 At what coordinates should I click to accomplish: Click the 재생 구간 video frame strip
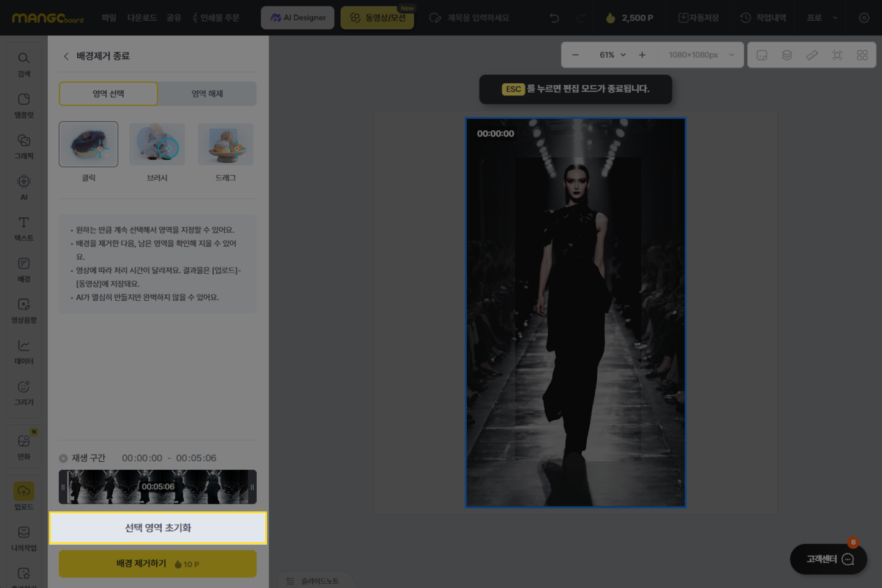point(157,487)
